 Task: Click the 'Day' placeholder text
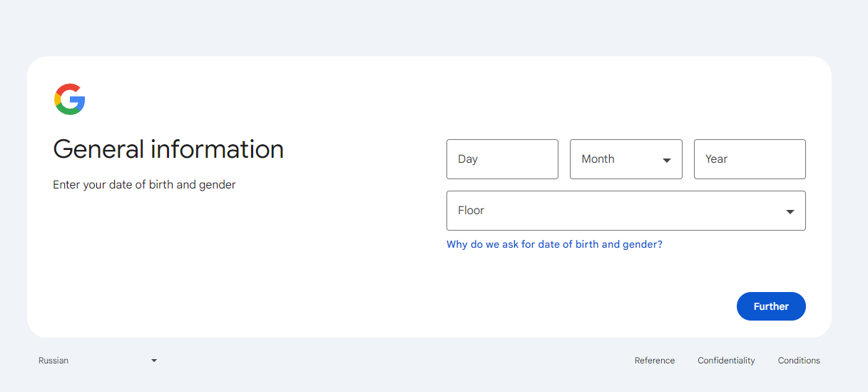pyautogui.click(x=468, y=159)
